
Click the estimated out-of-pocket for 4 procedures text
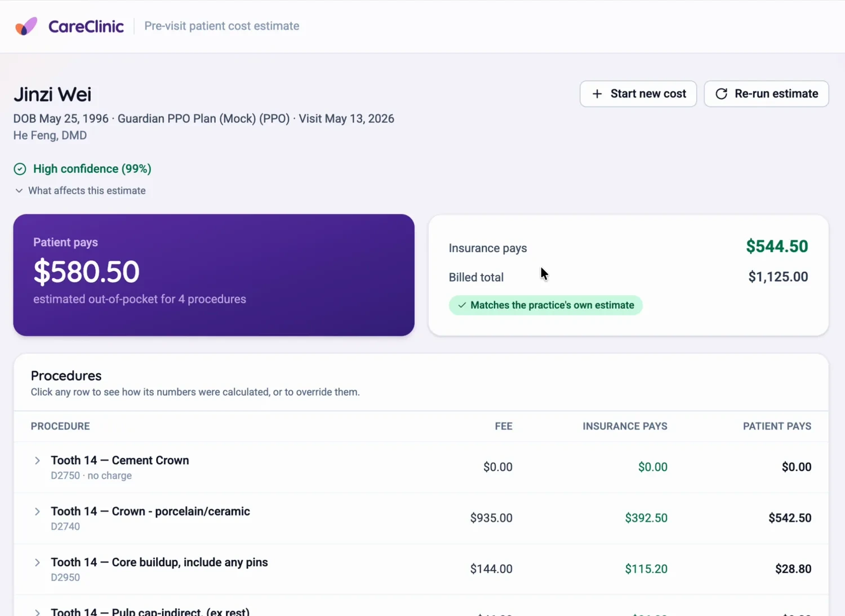(140, 299)
